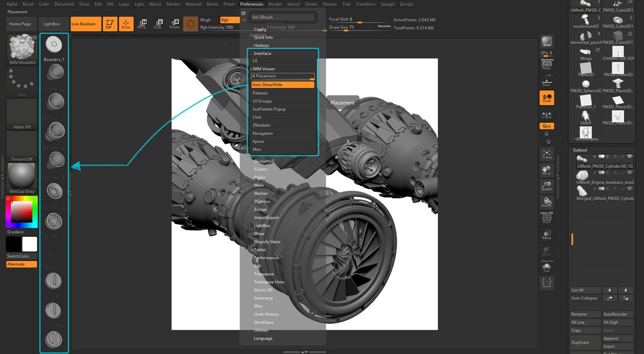The image size is (644, 354).
Task: Collapse the Subtool palette header
Action: click(580, 150)
